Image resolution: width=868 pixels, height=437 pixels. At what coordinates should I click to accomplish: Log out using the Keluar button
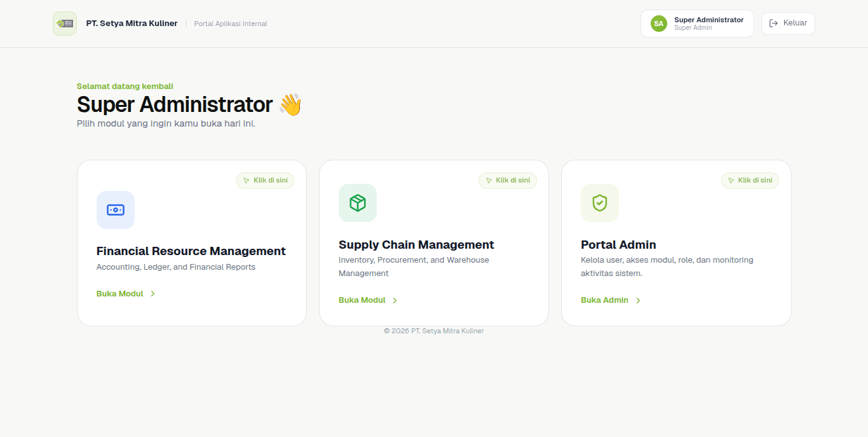click(788, 24)
